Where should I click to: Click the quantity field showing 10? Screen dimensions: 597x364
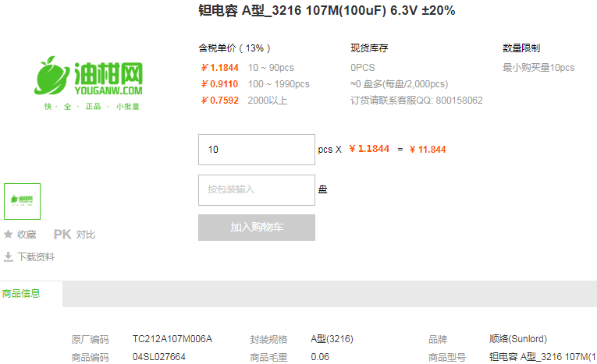click(257, 150)
